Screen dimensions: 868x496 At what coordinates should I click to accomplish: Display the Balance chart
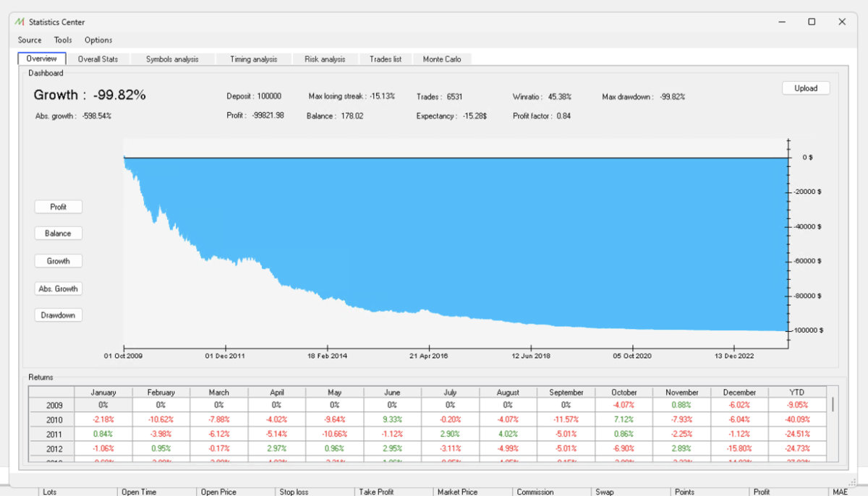pyautogui.click(x=59, y=234)
